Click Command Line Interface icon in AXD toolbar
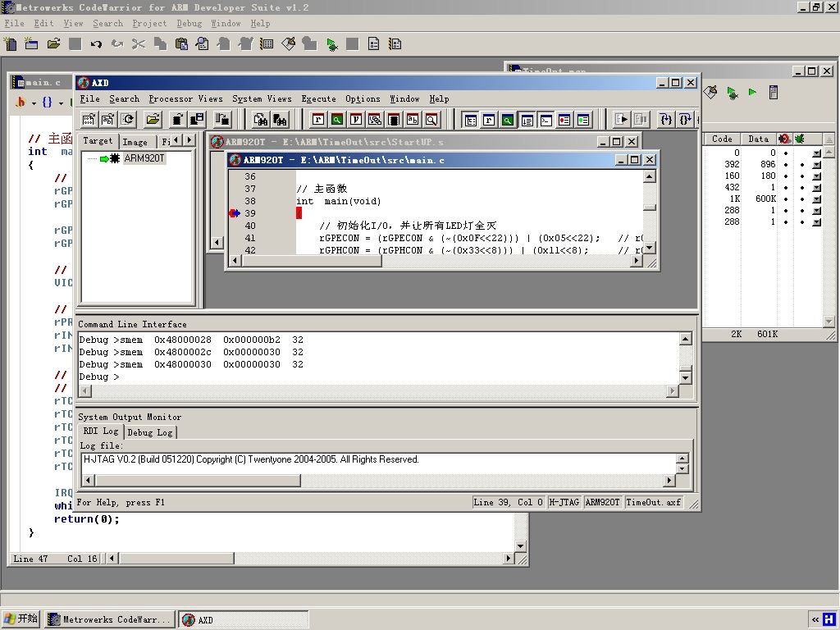 (x=546, y=120)
